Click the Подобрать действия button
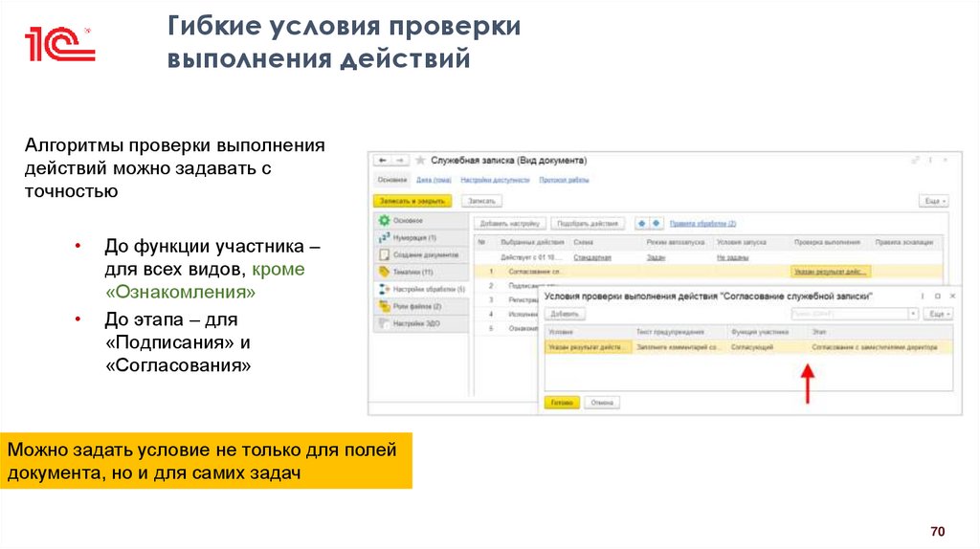980x549 pixels. (x=588, y=223)
